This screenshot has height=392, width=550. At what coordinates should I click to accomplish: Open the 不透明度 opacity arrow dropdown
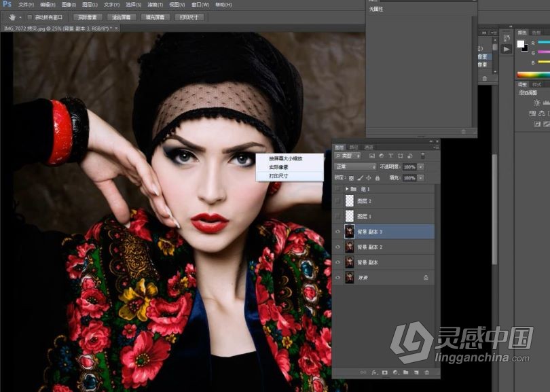click(421, 167)
